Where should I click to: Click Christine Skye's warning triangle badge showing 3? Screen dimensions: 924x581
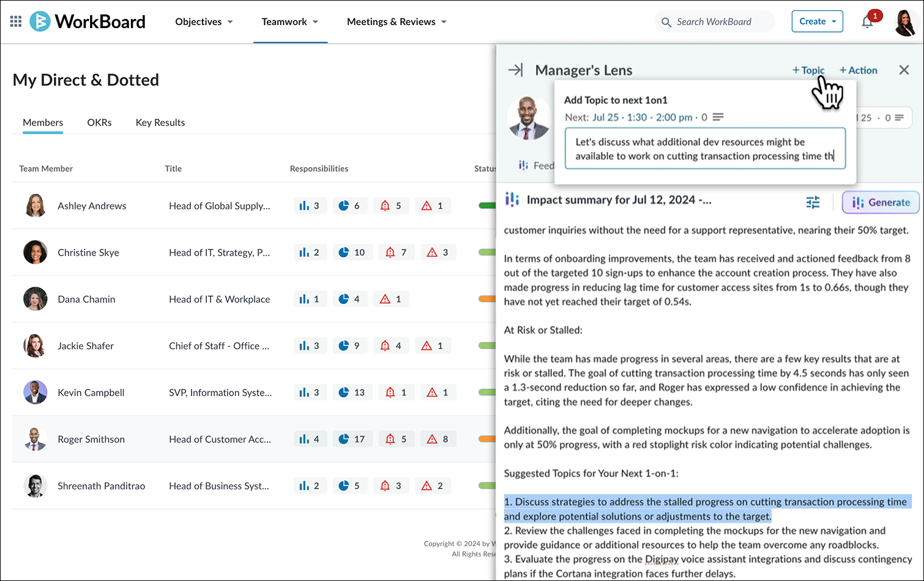(438, 252)
